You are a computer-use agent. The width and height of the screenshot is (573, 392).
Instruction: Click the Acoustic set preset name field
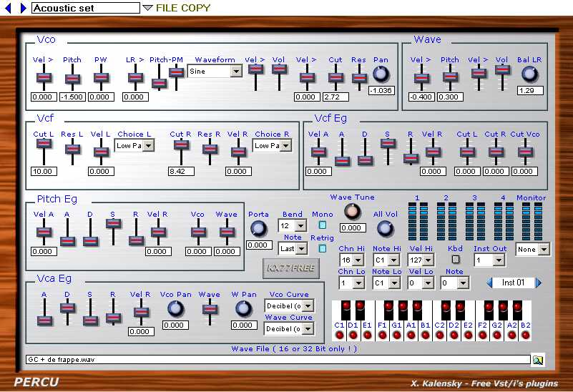pos(85,8)
